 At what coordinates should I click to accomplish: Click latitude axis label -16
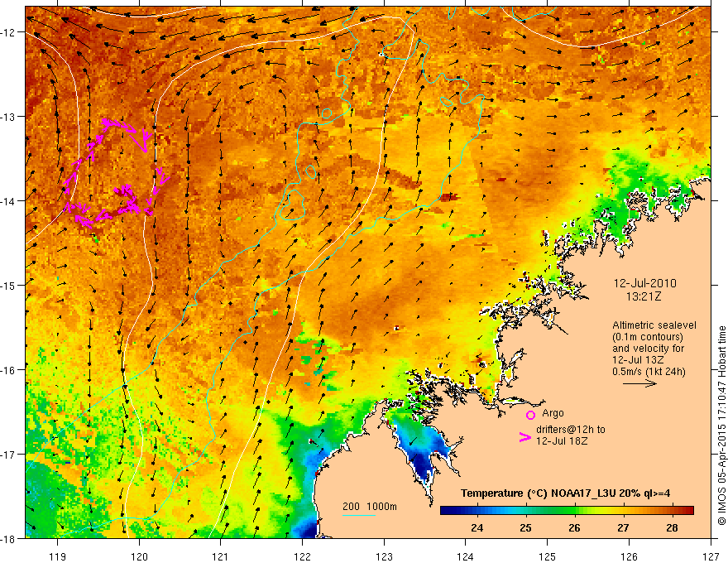8,370
